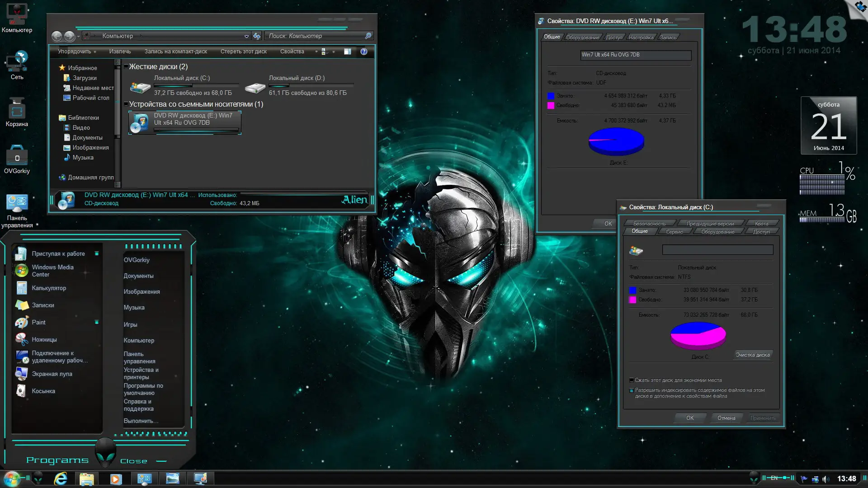Screen dimensions: 868x488
Task: Toggle the allow indexing contents checkbox
Action: pos(632,390)
